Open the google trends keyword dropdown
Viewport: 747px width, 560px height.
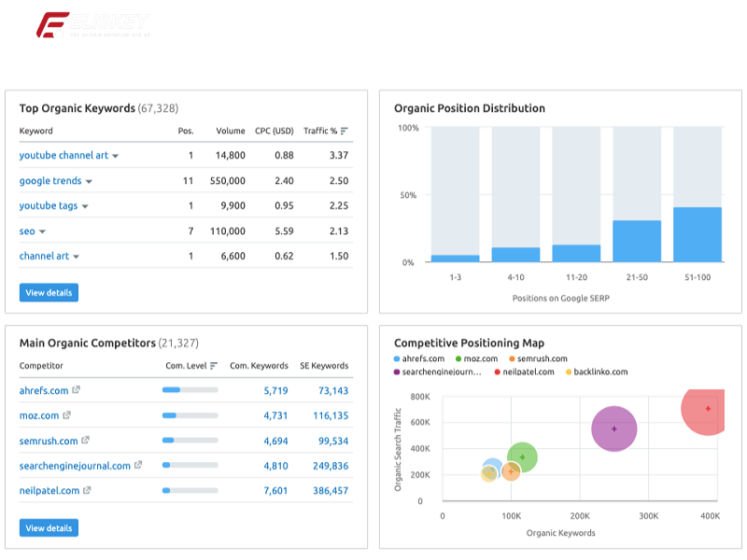click(89, 179)
